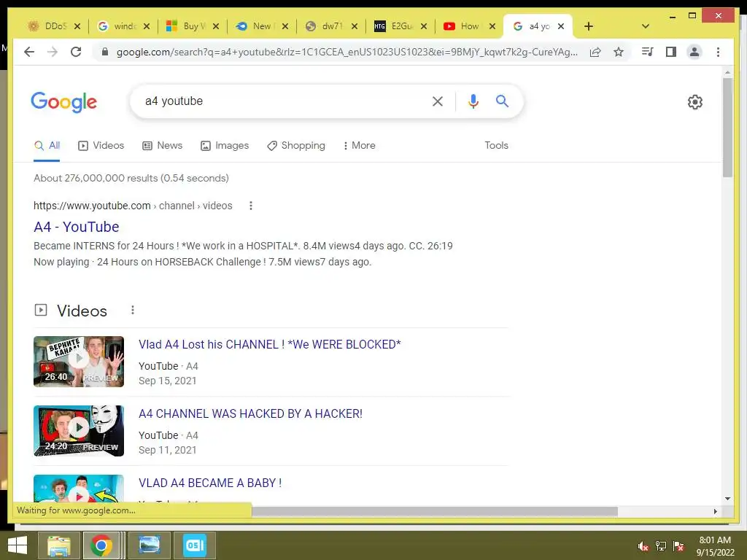Open 'A4 CHANNEL WAS HACKED BY A HACKER!' link

pos(251,414)
